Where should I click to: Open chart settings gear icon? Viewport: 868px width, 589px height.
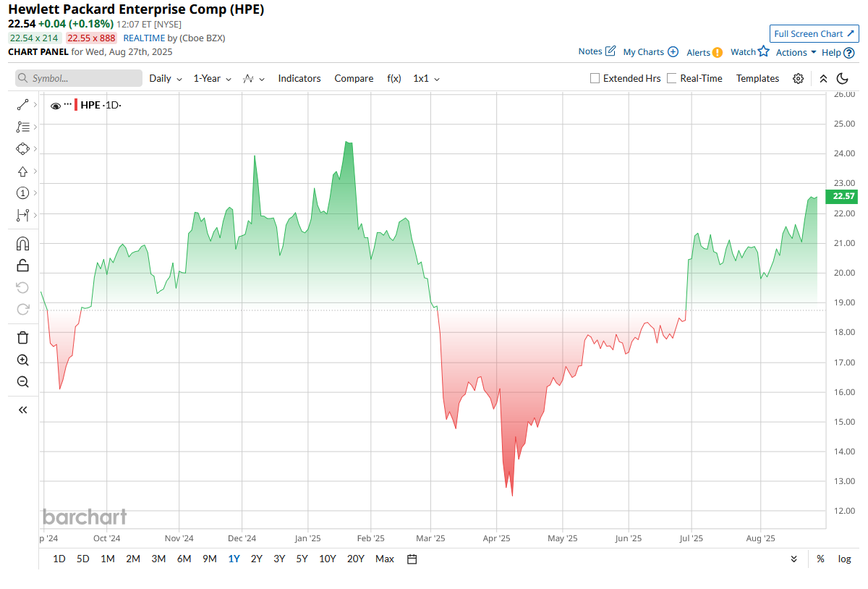pos(798,78)
